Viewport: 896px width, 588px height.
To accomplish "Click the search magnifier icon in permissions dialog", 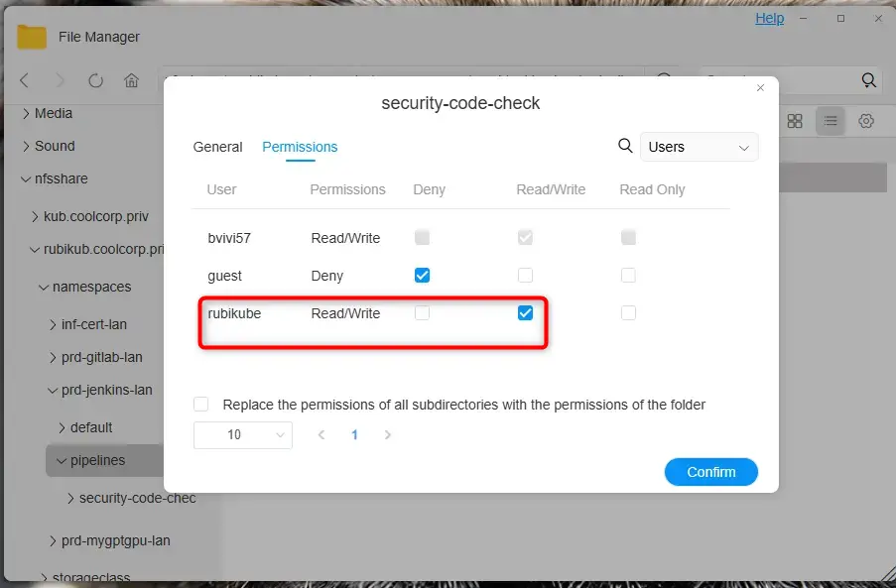I will (625, 146).
